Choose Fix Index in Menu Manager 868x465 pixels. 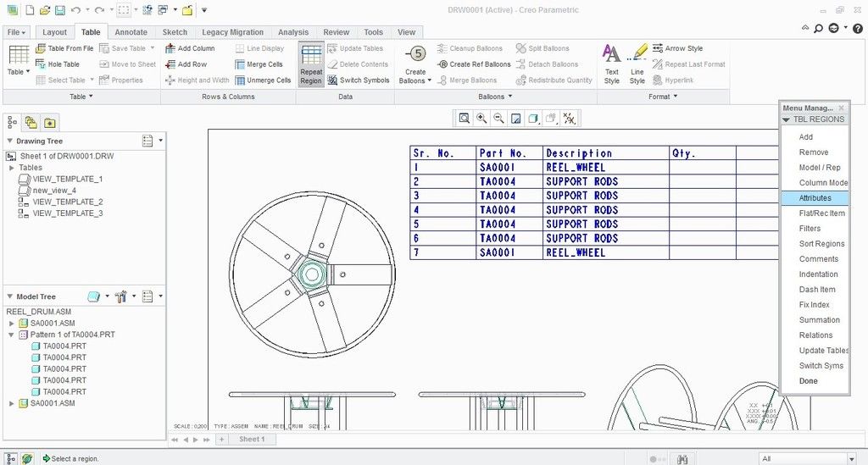point(815,305)
